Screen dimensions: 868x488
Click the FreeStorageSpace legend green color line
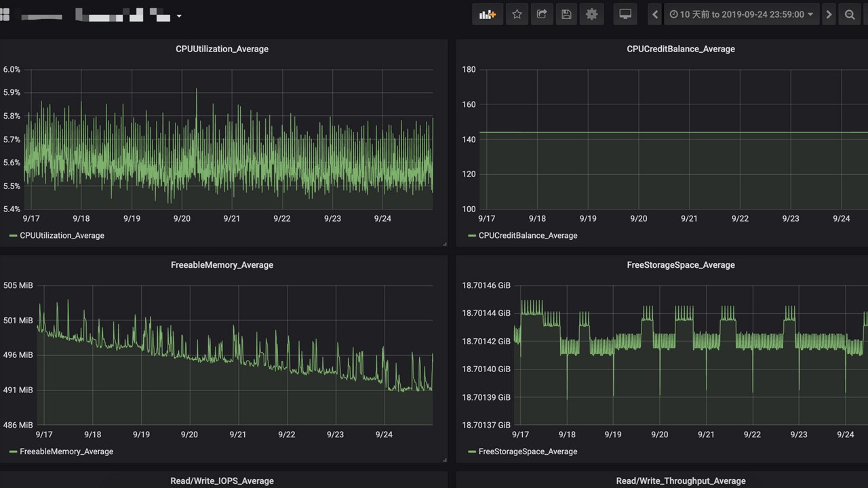click(x=472, y=451)
